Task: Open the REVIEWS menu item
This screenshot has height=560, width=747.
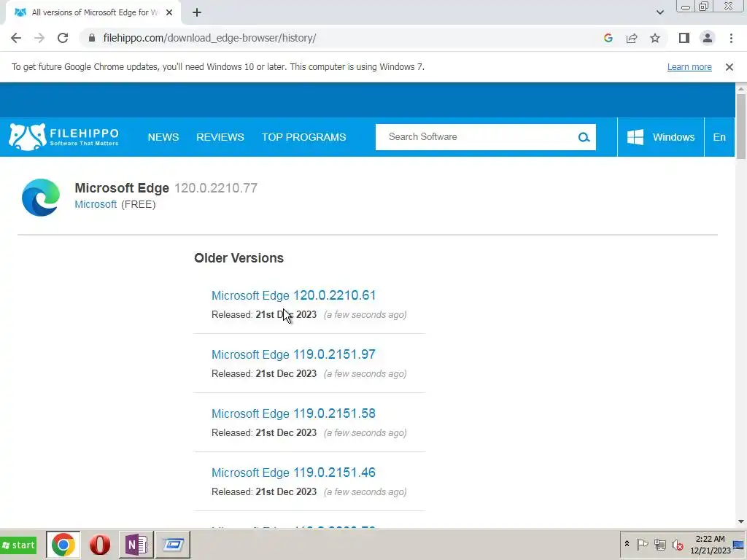Action: click(x=220, y=137)
